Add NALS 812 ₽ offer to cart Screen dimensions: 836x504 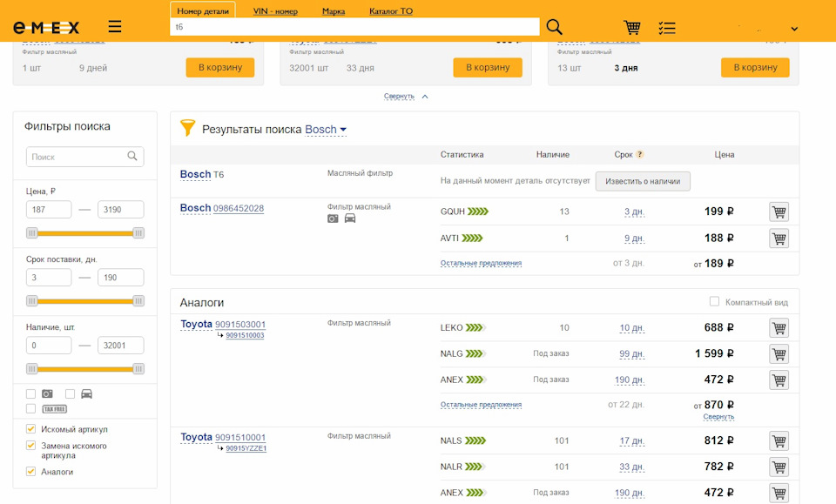[x=779, y=440]
